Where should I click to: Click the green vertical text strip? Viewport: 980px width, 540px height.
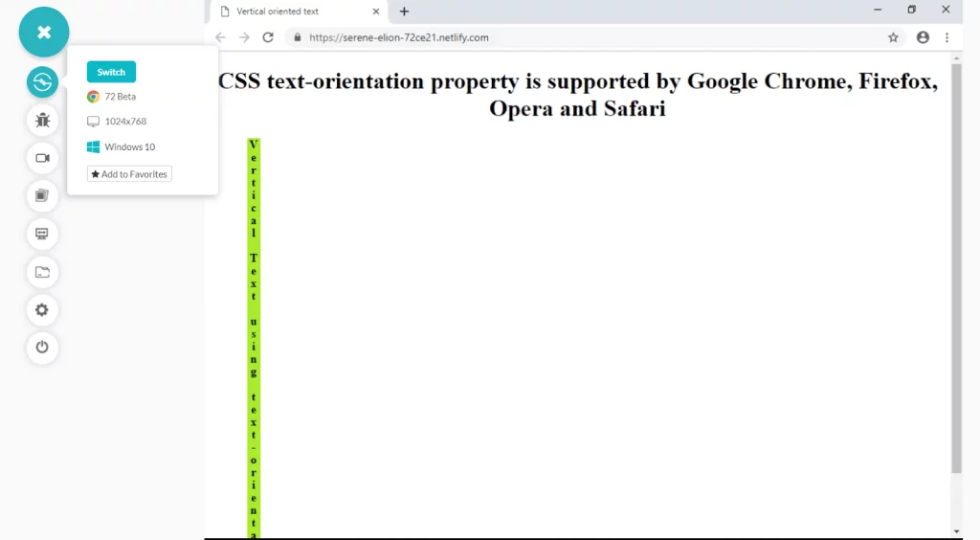(254, 337)
